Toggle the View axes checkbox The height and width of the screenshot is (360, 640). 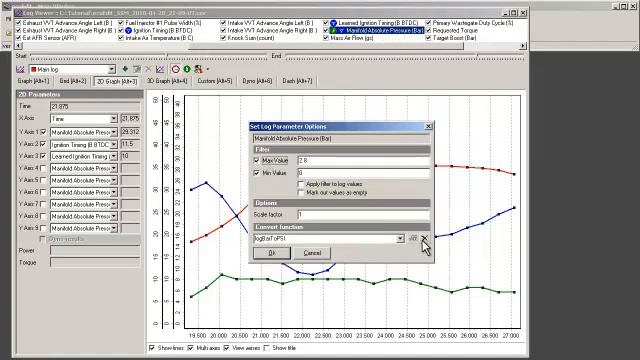tap(227, 348)
